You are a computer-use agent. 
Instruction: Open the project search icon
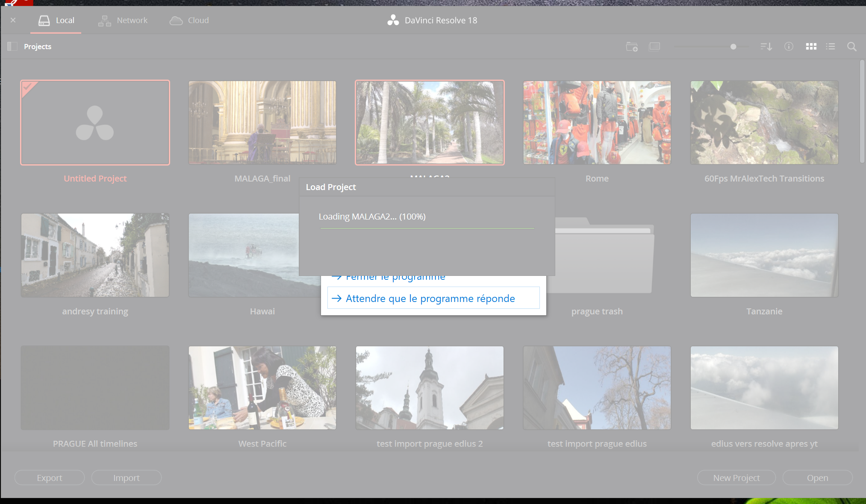[851, 47]
